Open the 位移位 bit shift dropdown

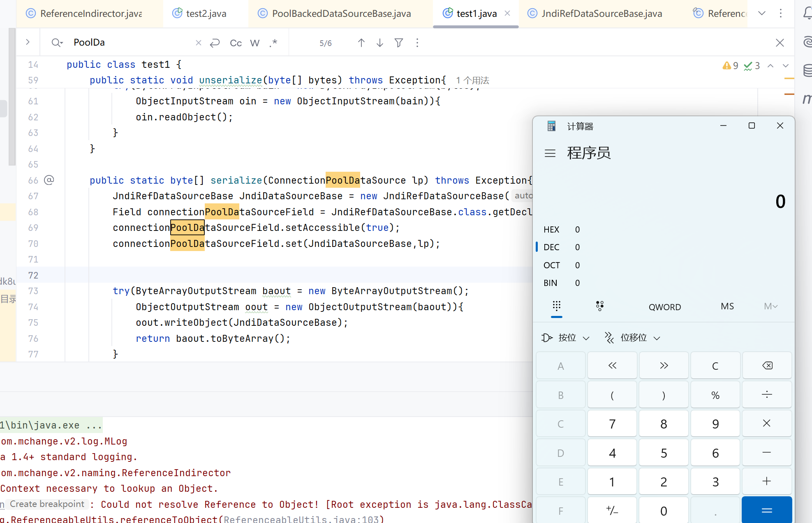(632, 338)
